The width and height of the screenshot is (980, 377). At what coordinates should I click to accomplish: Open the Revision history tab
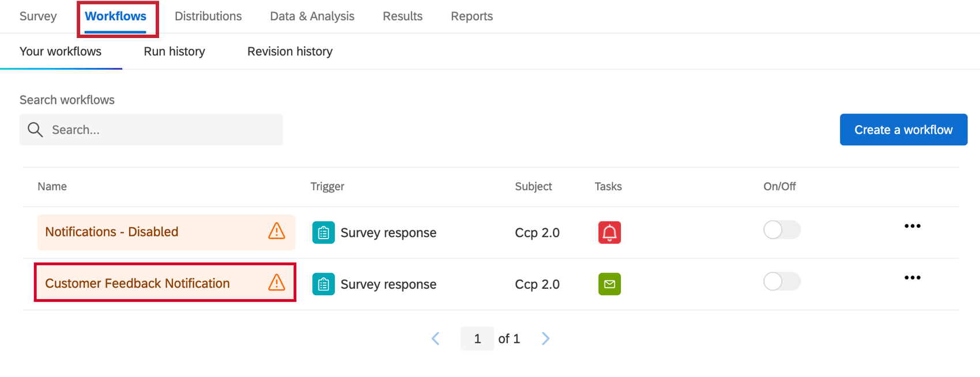coord(289,51)
